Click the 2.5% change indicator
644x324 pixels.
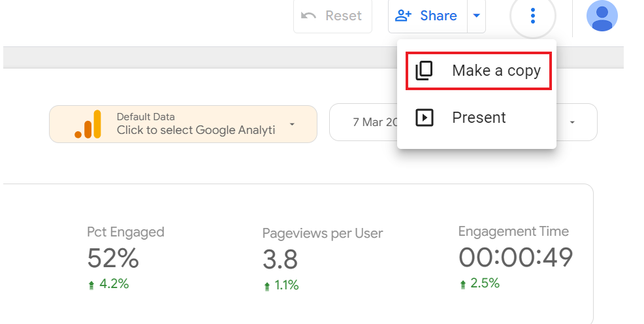479,283
